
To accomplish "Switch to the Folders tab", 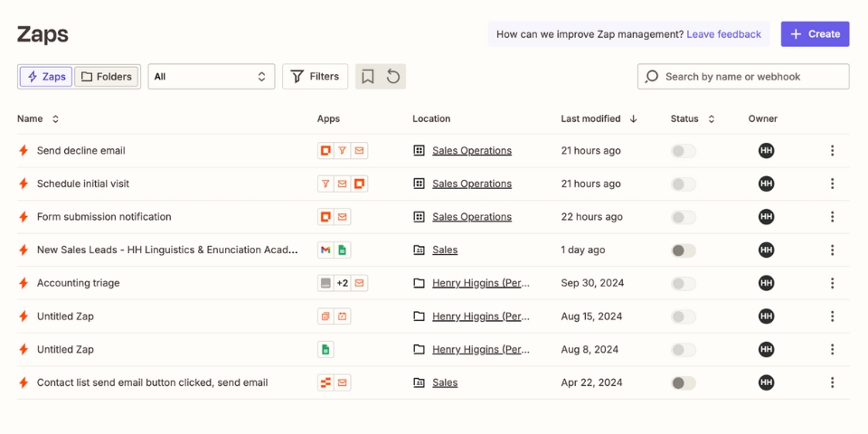I will click(x=107, y=77).
